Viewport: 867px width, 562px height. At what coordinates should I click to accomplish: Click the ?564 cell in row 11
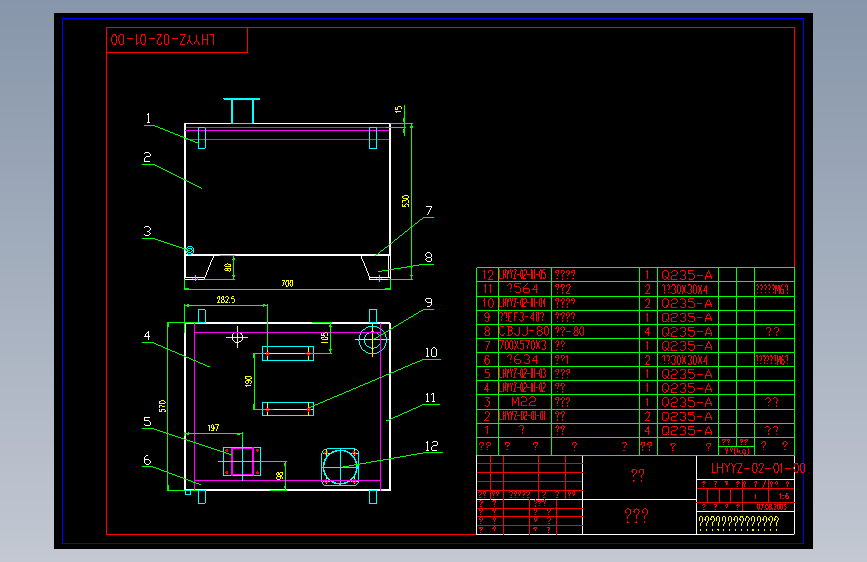523,288
